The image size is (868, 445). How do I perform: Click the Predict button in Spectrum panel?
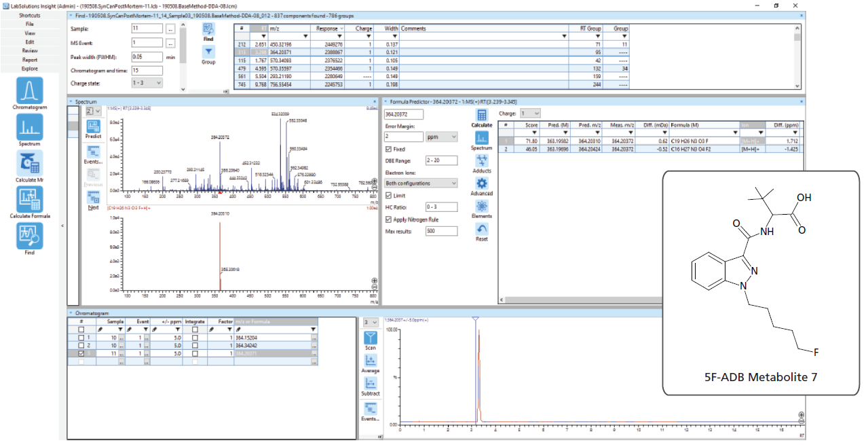point(94,129)
